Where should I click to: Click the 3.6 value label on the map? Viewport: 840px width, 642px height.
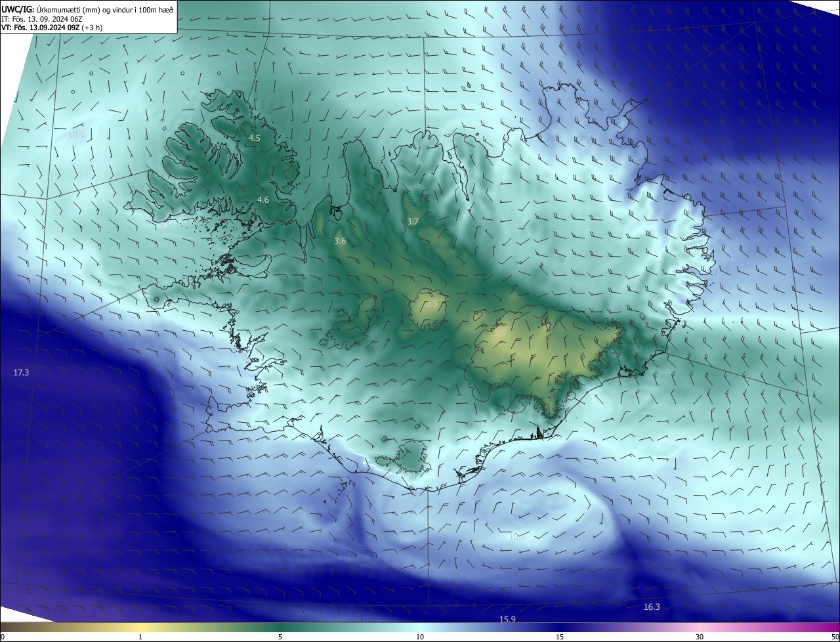[340, 242]
